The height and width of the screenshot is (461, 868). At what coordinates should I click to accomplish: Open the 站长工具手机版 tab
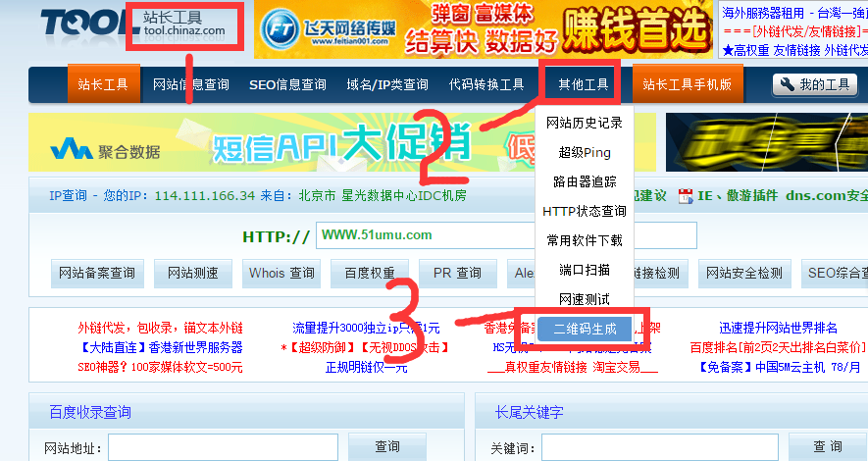pos(687,84)
